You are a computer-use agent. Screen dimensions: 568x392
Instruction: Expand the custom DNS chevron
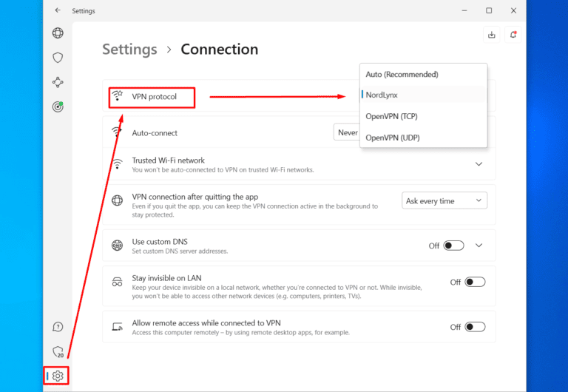[x=479, y=246]
